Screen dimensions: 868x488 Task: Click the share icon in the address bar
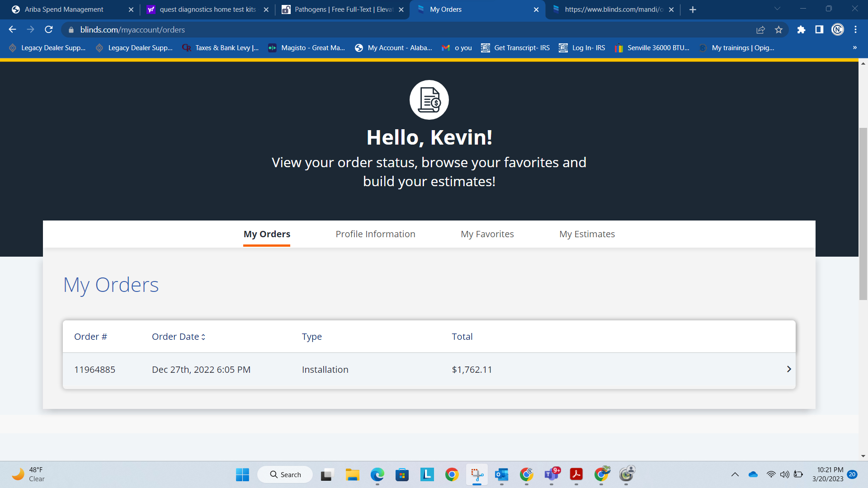pos(761,30)
